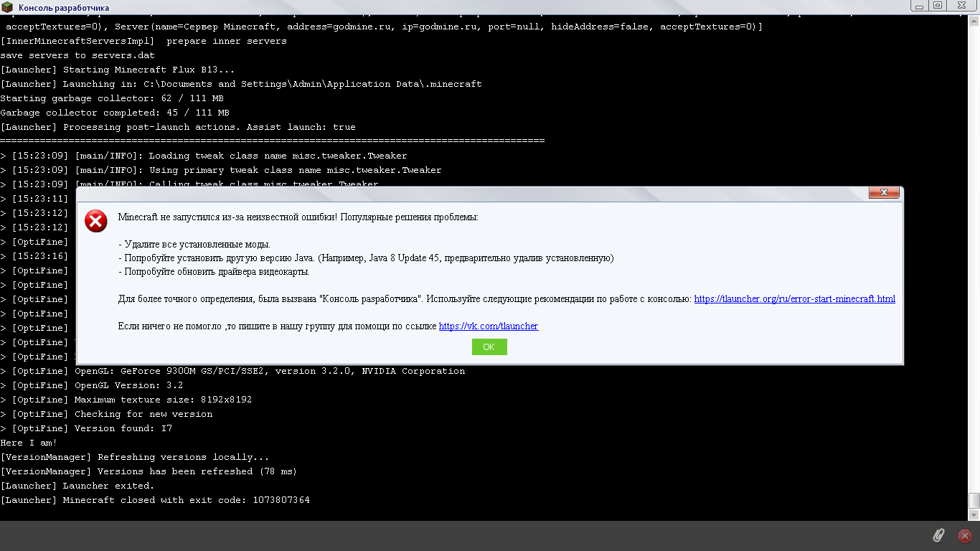Click 'Loading tweak class name' line
The width and height of the screenshot is (980, 551).
[x=204, y=156]
